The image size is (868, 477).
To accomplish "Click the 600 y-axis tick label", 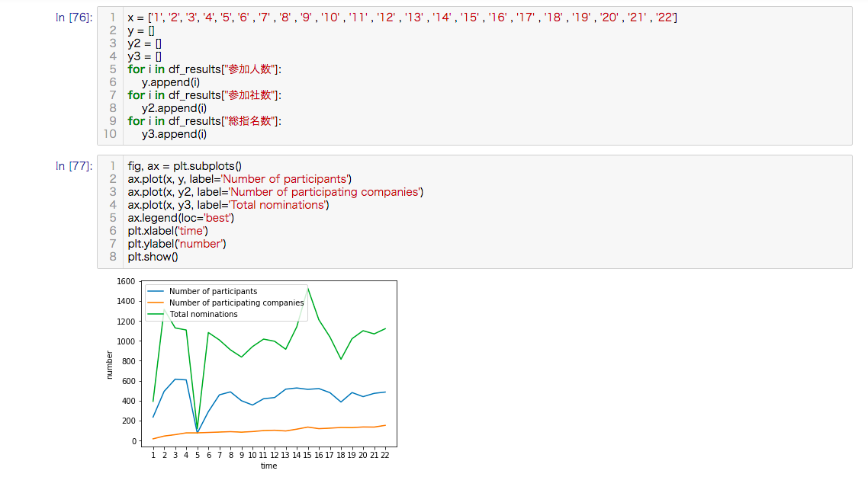I will click(128, 382).
